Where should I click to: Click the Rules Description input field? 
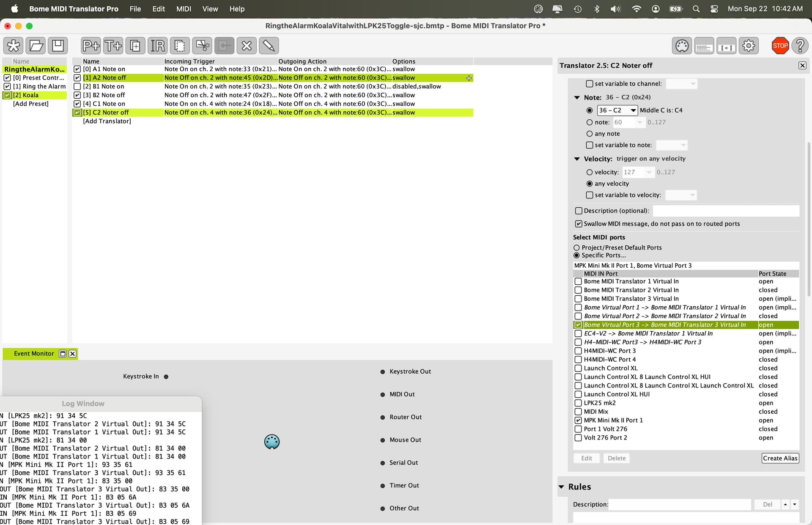680,504
